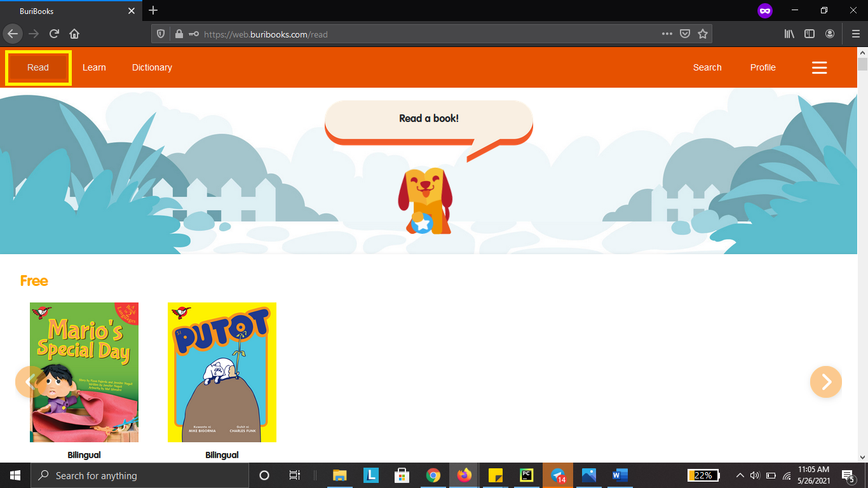Open a new browser tab
This screenshot has width=868, height=488.
(153, 10)
